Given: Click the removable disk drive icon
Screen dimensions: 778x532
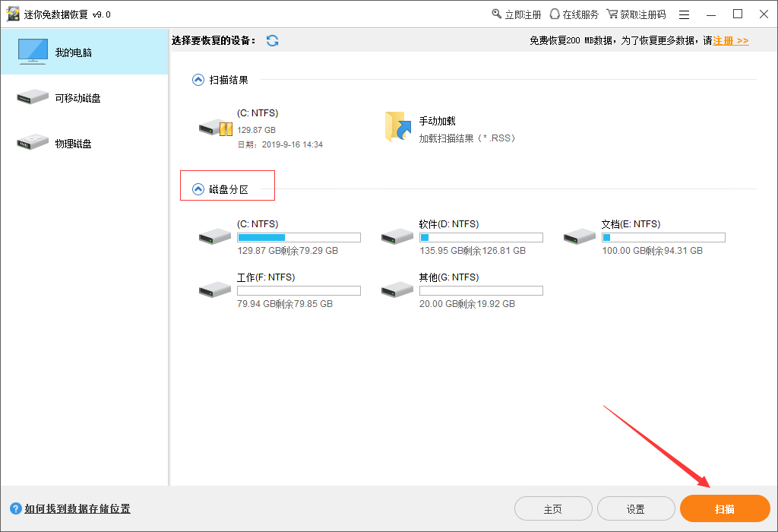Looking at the screenshot, I should coord(33,97).
